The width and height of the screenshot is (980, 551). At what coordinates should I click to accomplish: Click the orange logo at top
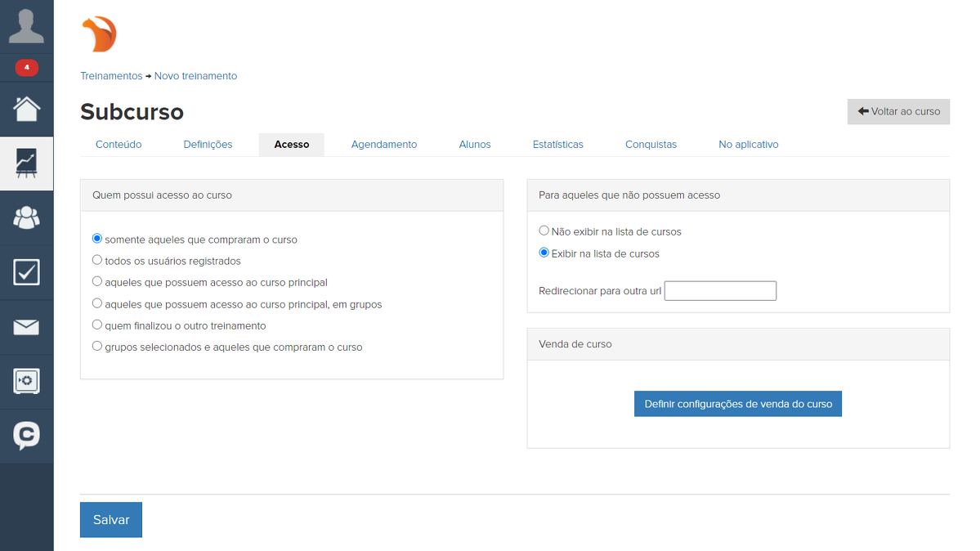[x=100, y=34]
